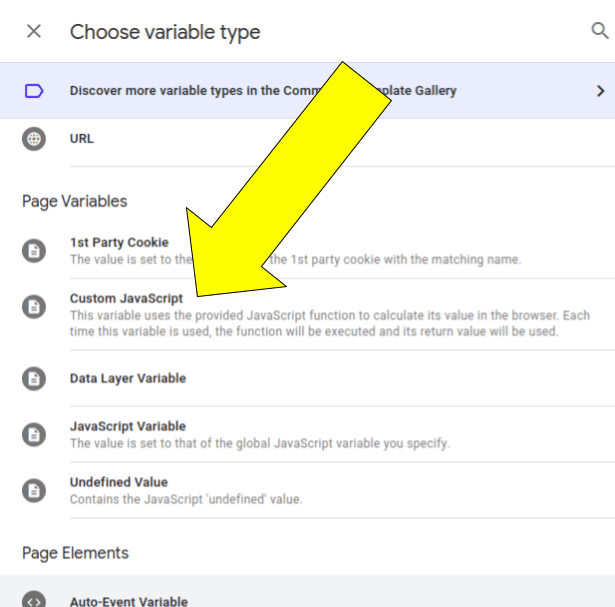Open the variable type search
Screen dimensions: 615x607
[599, 31]
